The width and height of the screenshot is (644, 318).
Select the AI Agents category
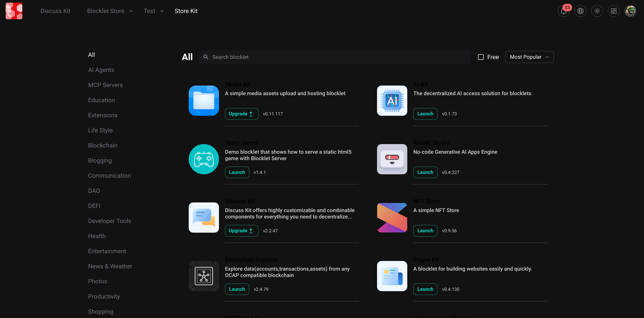tap(101, 70)
